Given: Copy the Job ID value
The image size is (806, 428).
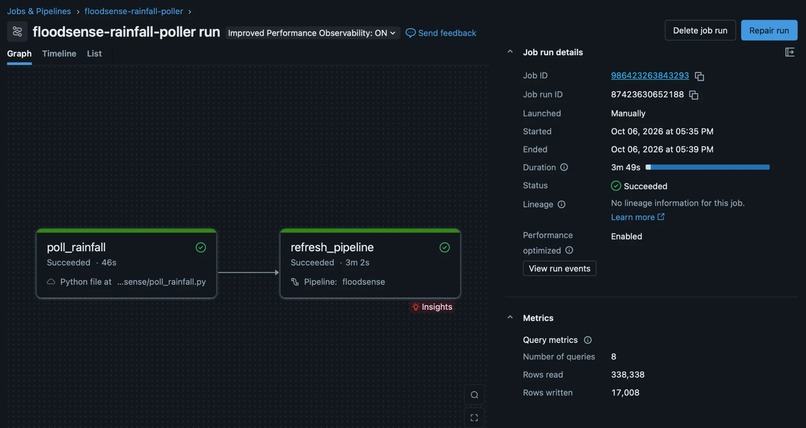Looking at the screenshot, I should coord(699,76).
